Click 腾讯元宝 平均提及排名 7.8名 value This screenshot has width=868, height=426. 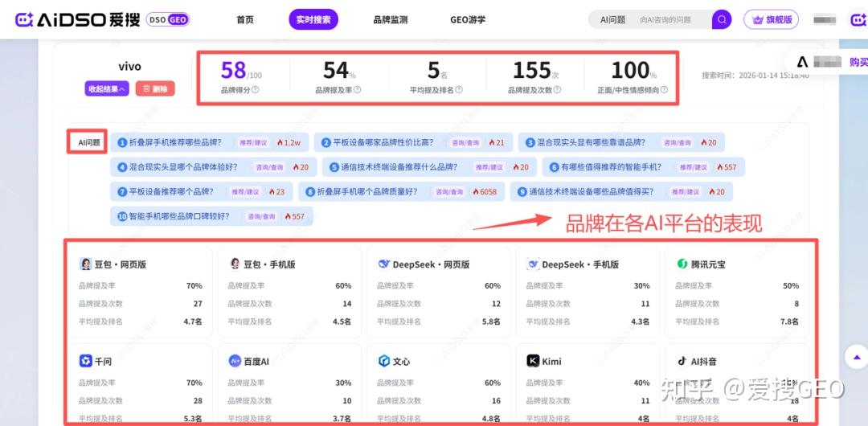789,322
